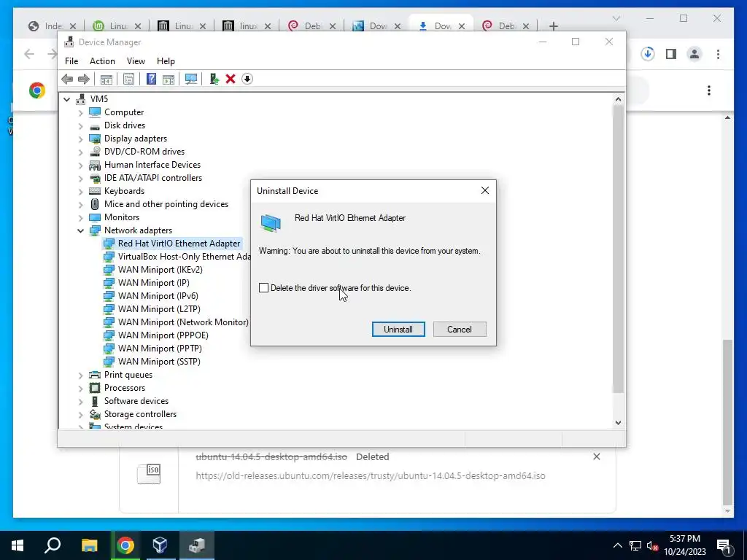Click Scan for hardware changes monitor icon
747x560 pixels.
tap(191, 79)
